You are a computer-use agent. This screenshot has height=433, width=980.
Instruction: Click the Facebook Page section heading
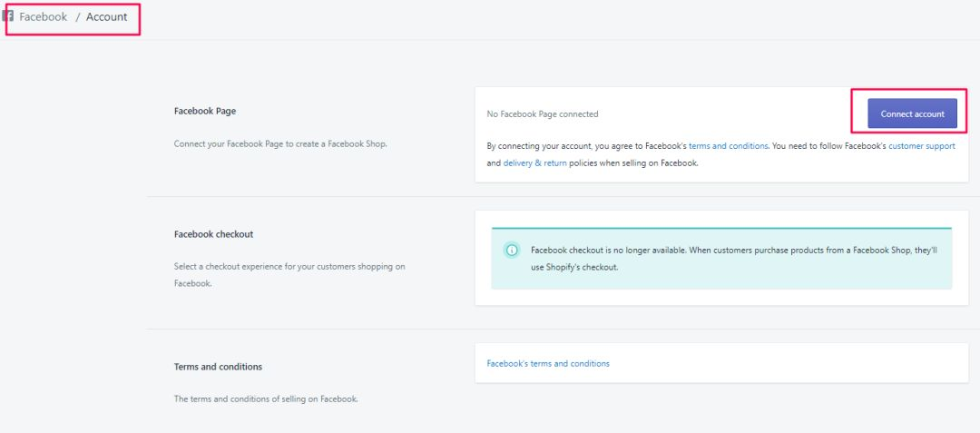[205, 112]
